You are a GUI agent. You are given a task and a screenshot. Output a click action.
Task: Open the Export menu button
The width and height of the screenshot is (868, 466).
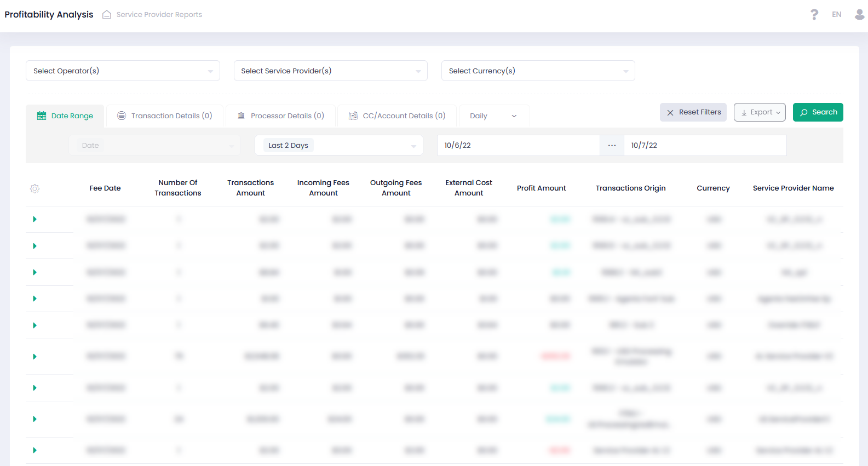[760, 112]
